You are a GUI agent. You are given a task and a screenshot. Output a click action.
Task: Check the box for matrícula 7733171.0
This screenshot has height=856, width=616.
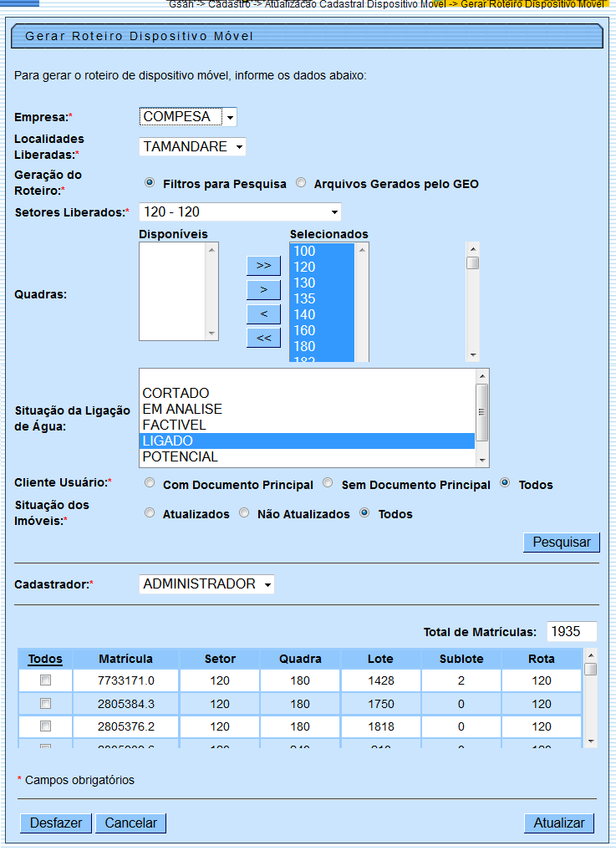(46, 681)
